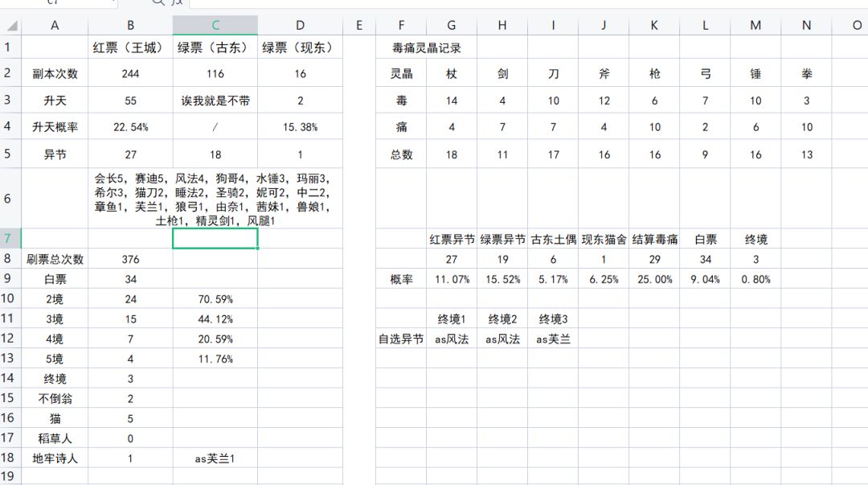Select column header N
Image resolution: width=868 pixels, height=485 pixels.
click(x=807, y=25)
